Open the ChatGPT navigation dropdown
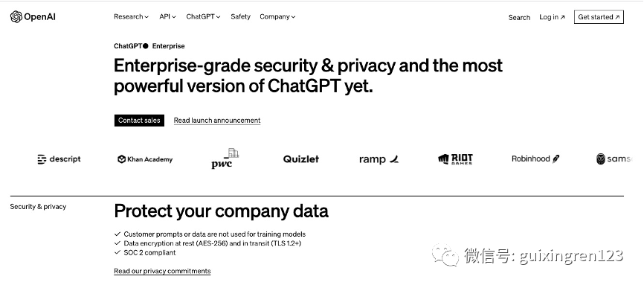Viewport: 644px width, 285px height. (x=203, y=17)
